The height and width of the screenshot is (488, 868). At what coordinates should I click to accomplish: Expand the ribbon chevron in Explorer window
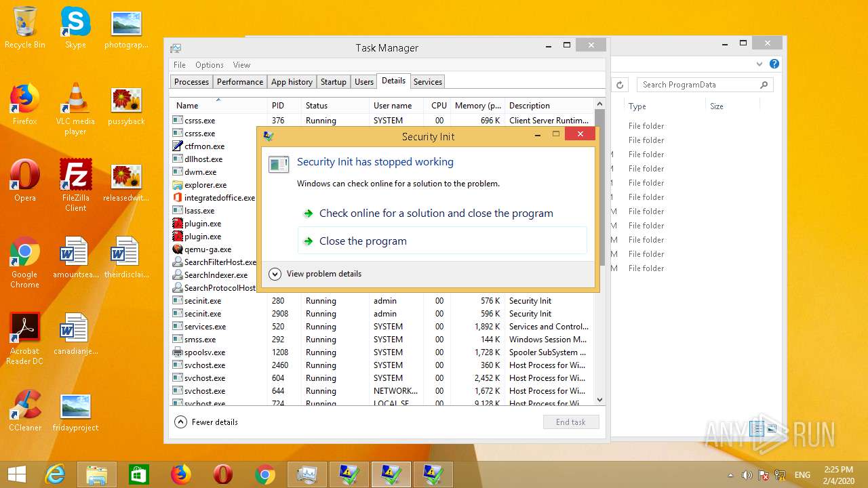[x=759, y=64]
